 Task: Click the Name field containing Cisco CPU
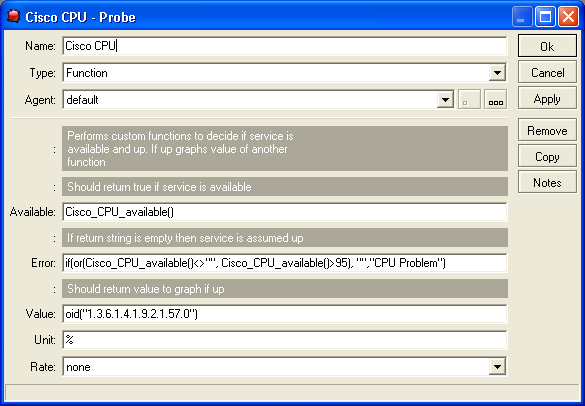pyautogui.click(x=285, y=46)
